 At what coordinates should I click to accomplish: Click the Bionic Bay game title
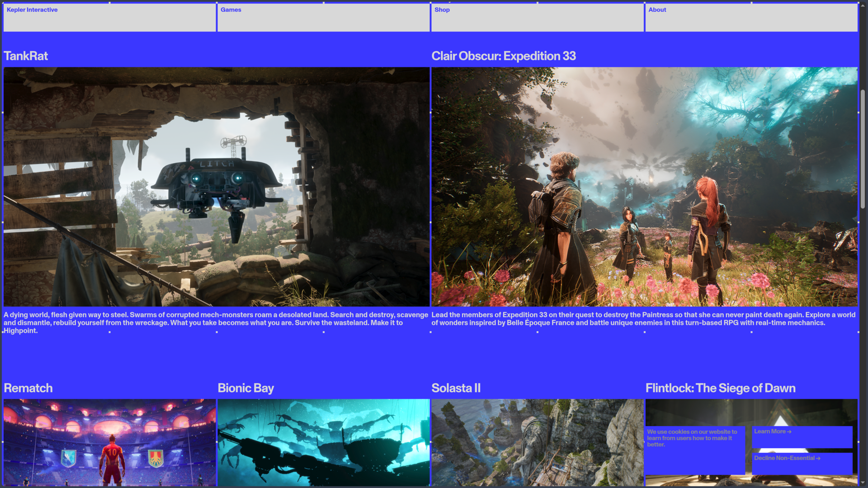pos(245,388)
